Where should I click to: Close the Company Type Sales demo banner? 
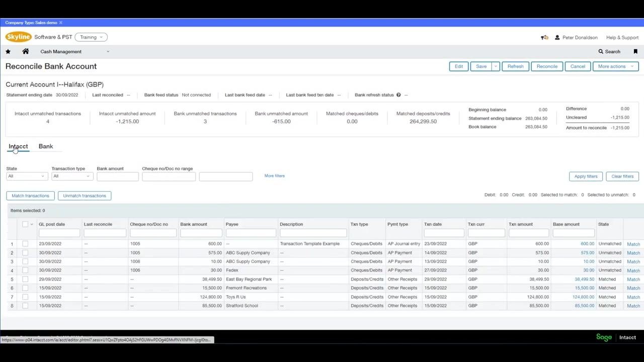[61, 23]
